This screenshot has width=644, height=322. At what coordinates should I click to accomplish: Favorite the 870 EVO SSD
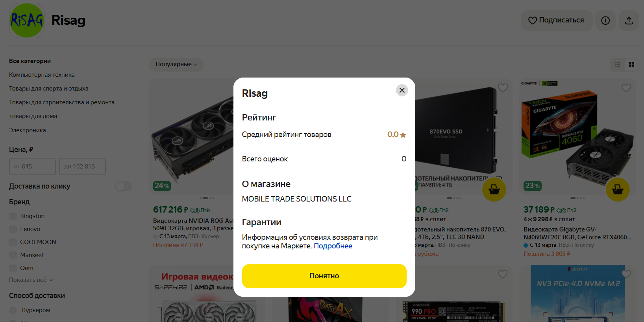(503, 88)
